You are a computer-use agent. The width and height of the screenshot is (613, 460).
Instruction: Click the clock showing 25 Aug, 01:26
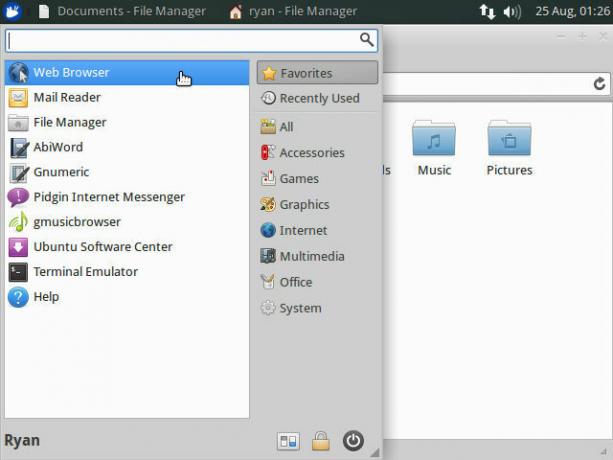(573, 11)
